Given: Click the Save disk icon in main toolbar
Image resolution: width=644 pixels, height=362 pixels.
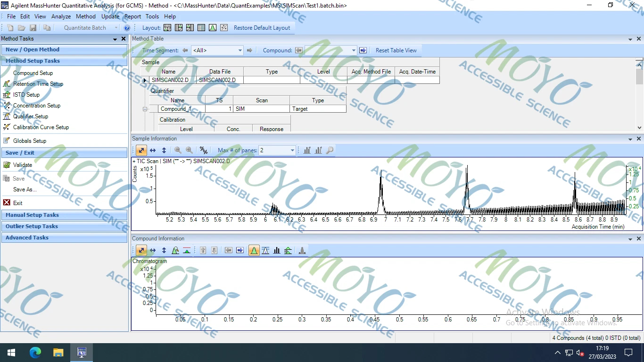Looking at the screenshot, I should [33, 28].
